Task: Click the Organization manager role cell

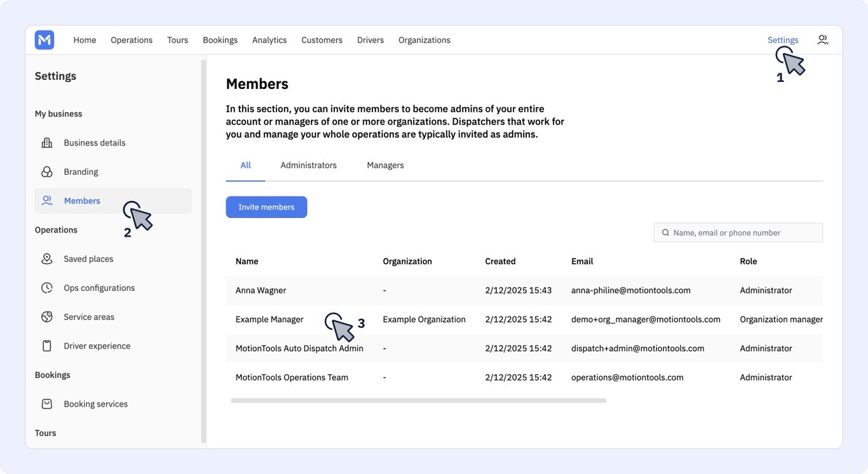Action: pos(781,320)
